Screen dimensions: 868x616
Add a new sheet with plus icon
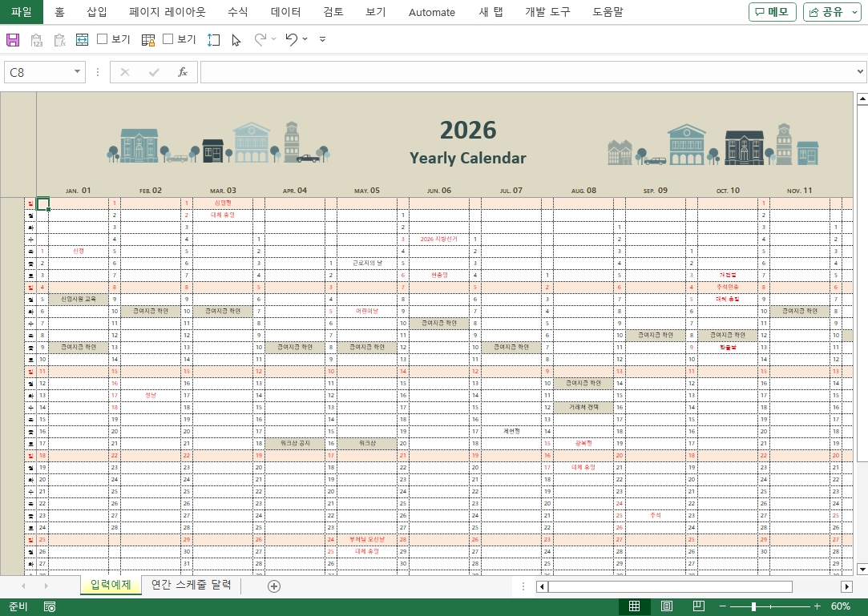tap(274, 586)
